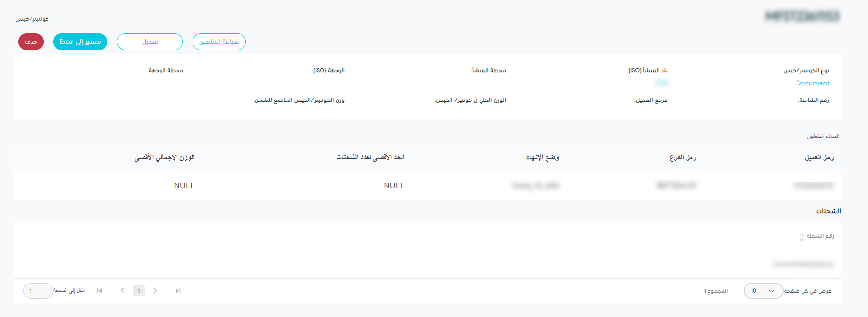Focus the go-to-page number input field
Viewport: 868px width, 317px height.
37,291
